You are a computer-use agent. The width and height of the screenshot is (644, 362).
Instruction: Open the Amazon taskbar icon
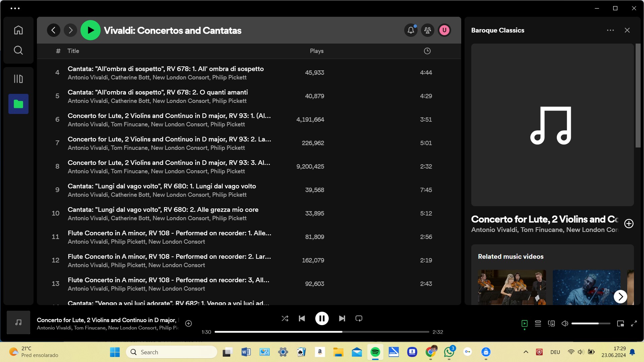[x=320, y=352]
